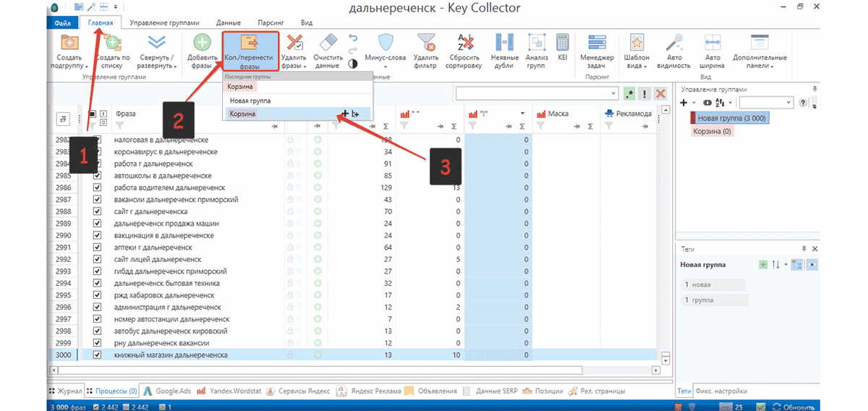Click the half-filled circle contrast icon
Image resolution: width=868 pixels, height=411 pixels.
353,64
